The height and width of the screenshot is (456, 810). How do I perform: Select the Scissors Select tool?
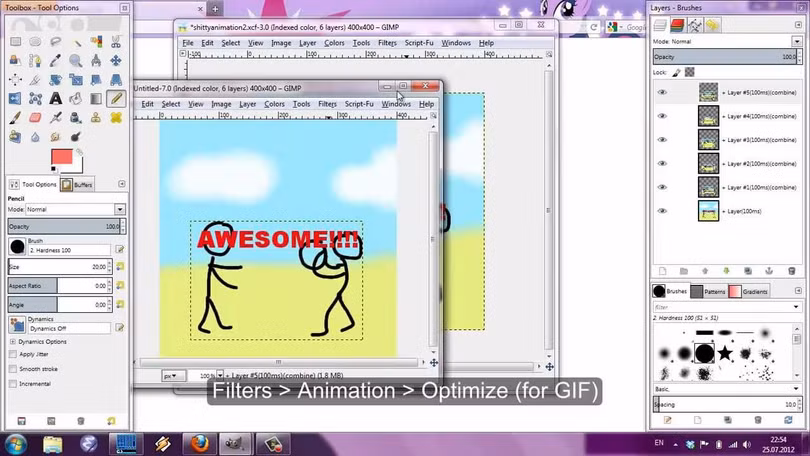coord(116,41)
